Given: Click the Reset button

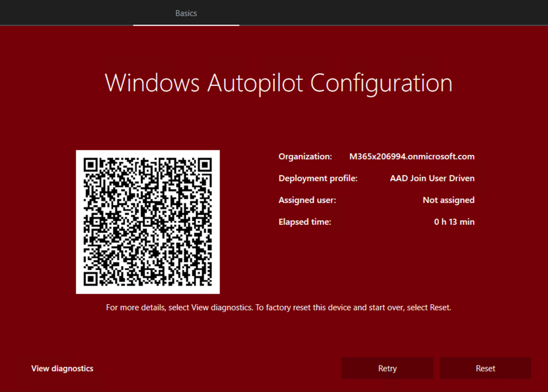Looking at the screenshot, I should click(x=485, y=368).
